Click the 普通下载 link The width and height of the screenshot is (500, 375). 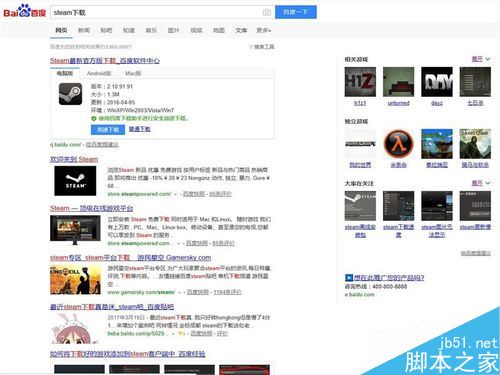coord(140,129)
